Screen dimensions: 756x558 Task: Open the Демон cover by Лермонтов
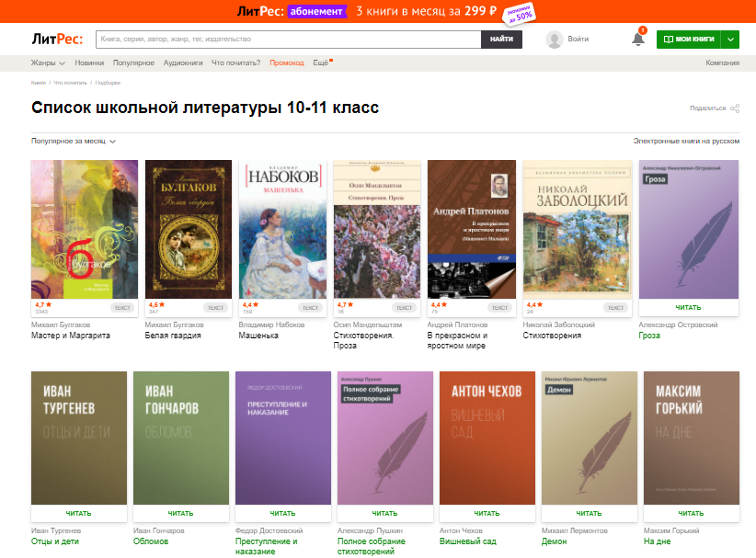click(x=590, y=438)
